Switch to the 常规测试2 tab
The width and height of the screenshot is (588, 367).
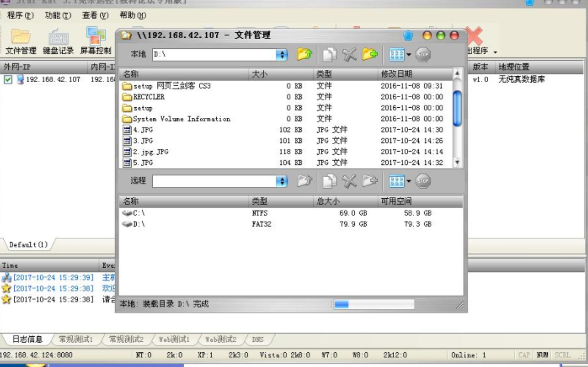click(x=126, y=339)
